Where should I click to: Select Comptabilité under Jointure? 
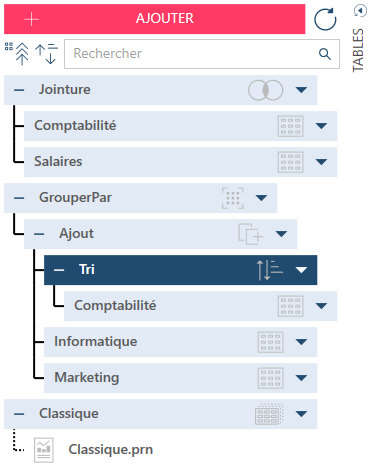180,126
